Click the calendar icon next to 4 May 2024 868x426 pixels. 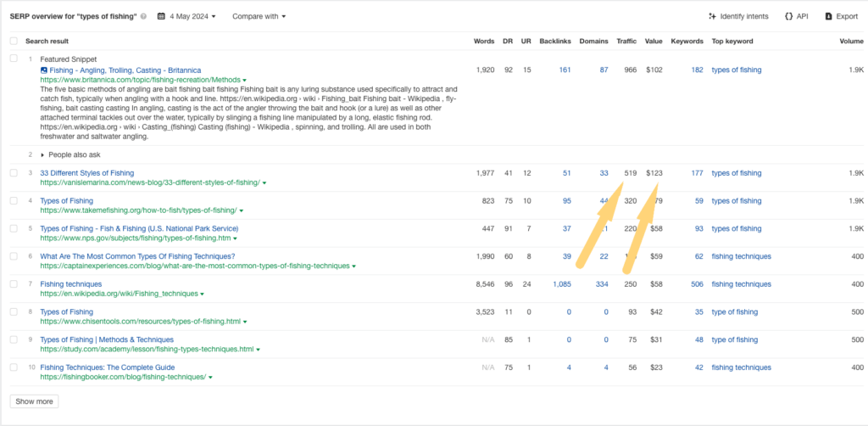(x=161, y=16)
